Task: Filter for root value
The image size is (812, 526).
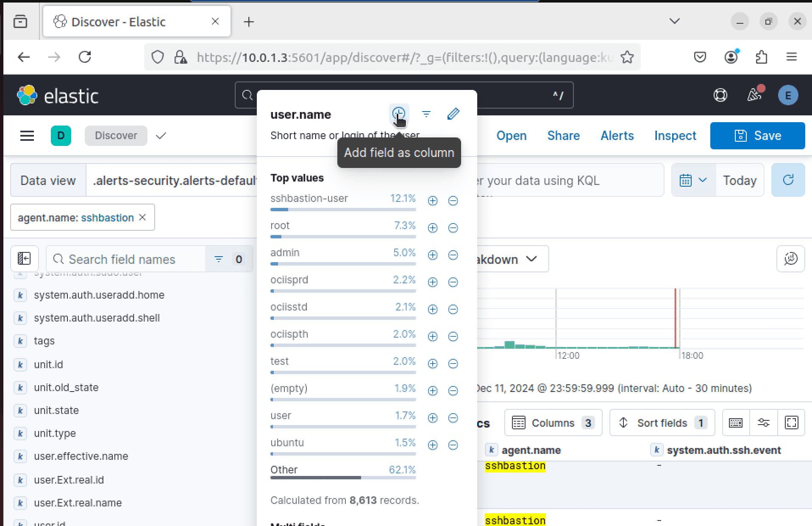Action: pyautogui.click(x=433, y=228)
